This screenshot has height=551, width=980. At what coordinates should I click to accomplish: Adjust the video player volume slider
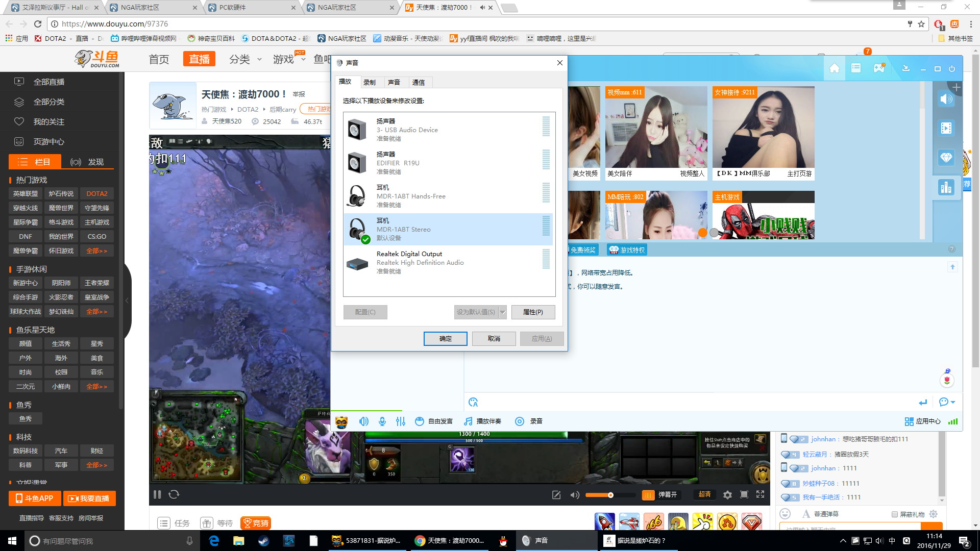point(610,495)
